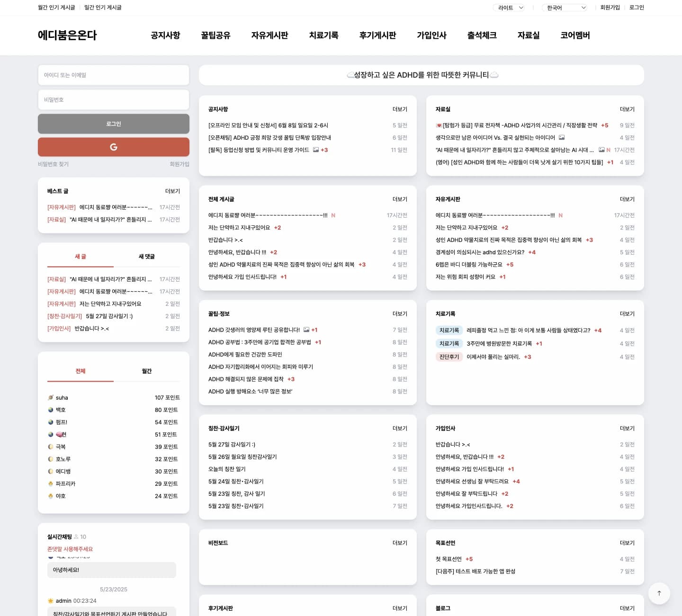
Task: Click suha's rank badge icon
Action: pyautogui.click(x=51, y=398)
